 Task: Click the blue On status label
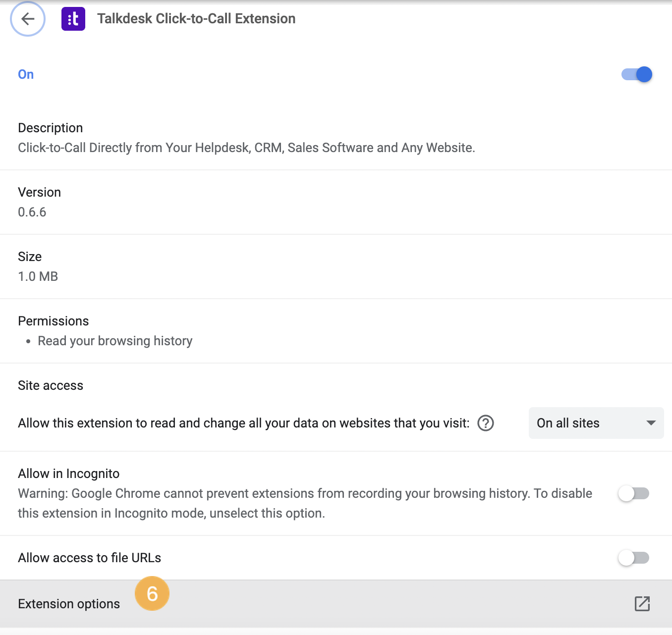[x=26, y=74]
